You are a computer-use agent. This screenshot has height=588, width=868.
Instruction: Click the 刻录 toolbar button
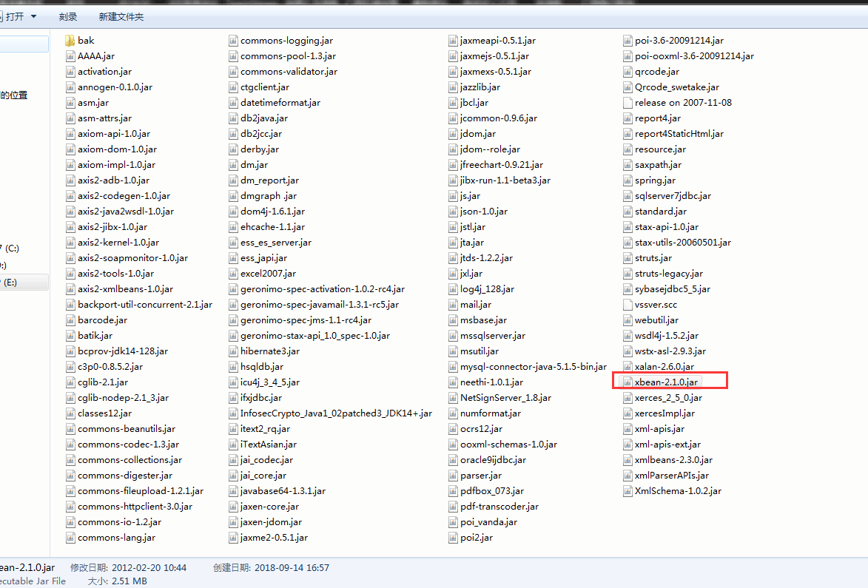coord(68,16)
